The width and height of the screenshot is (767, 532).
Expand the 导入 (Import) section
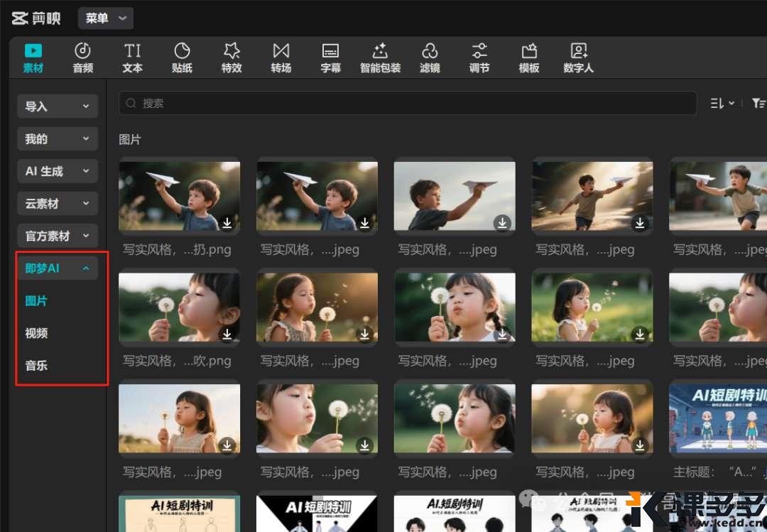pyautogui.click(x=57, y=107)
